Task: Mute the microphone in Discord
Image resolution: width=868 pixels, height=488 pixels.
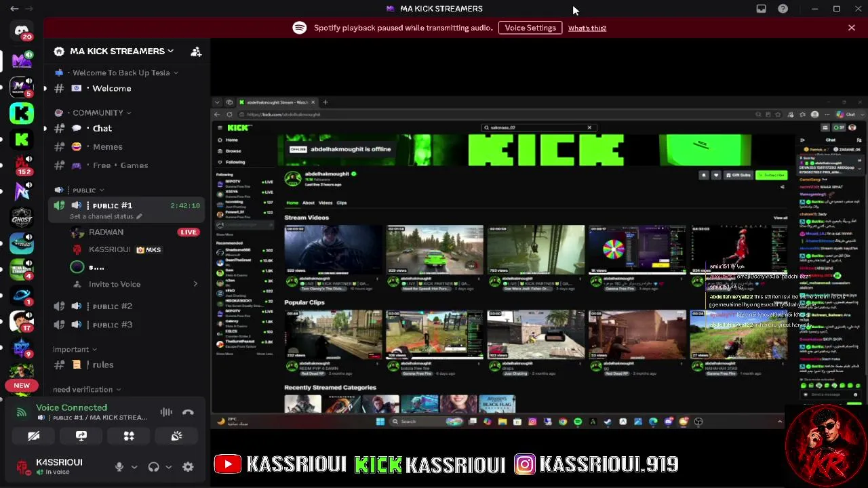Action: 119,467
